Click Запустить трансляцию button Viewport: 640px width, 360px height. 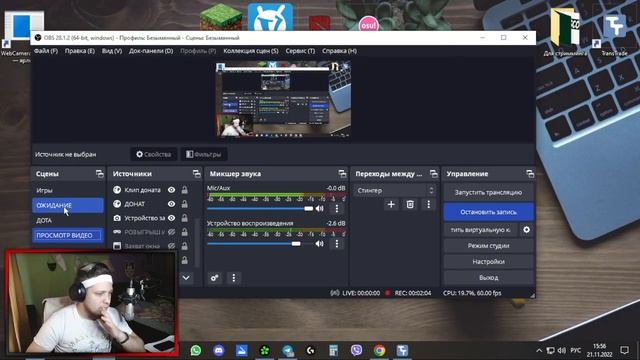coord(488,192)
